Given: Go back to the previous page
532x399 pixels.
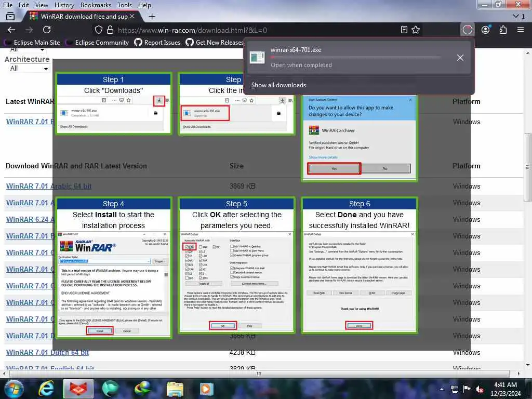Looking at the screenshot, I should point(11,30).
